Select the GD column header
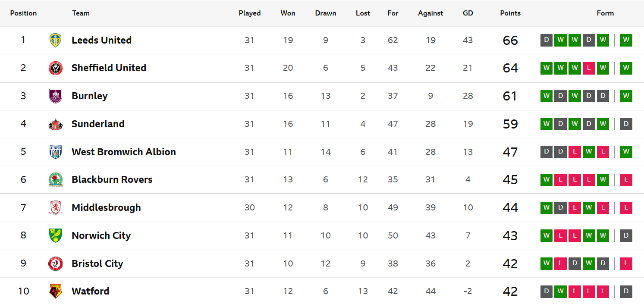The image size is (644, 304). coord(468,13)
